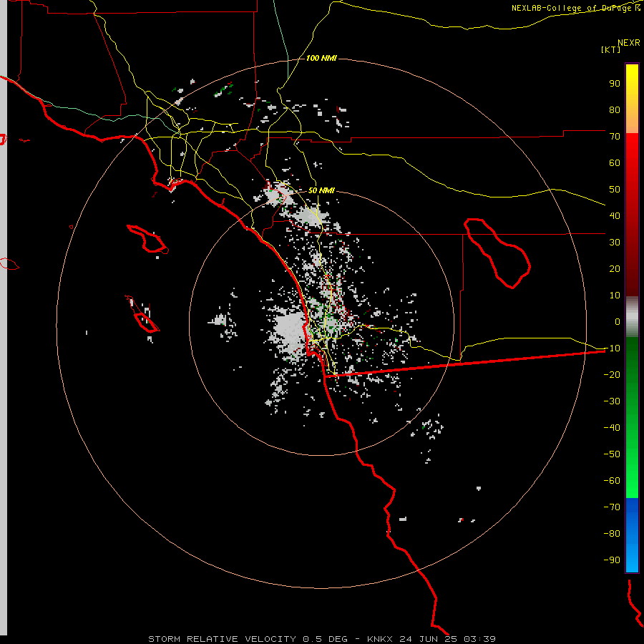Click the -40 value on velocity scale
This screenshot has width=644, height=644.
tap(612, 428)
